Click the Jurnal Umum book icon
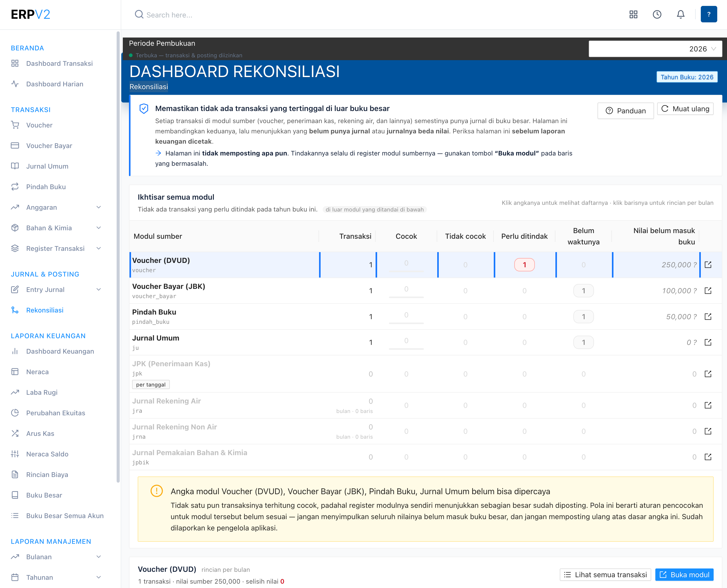This screenshot has height=588, width=727. [15, 166]
